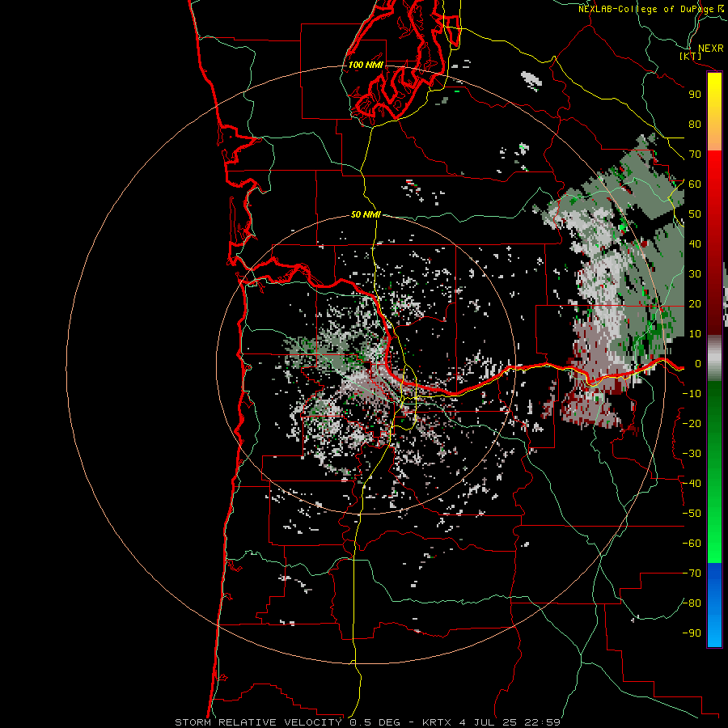This screenshot has width=728, height=728.
Task: Click the positive 20 value on velocity scale
Action: (695, 303)
